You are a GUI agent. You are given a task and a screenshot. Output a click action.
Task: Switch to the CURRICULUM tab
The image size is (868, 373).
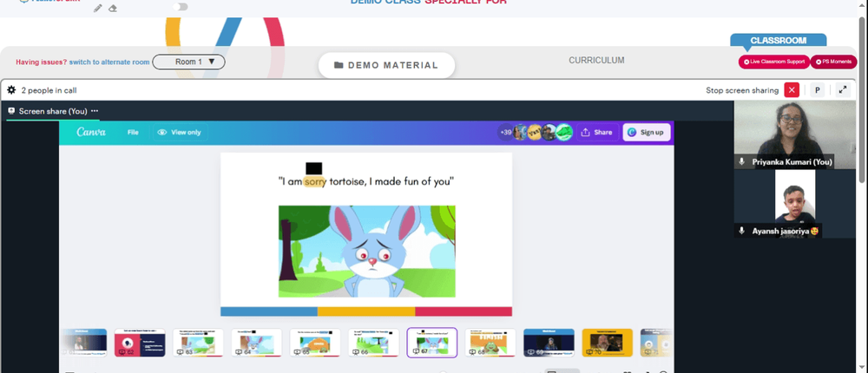pos(596,61)
